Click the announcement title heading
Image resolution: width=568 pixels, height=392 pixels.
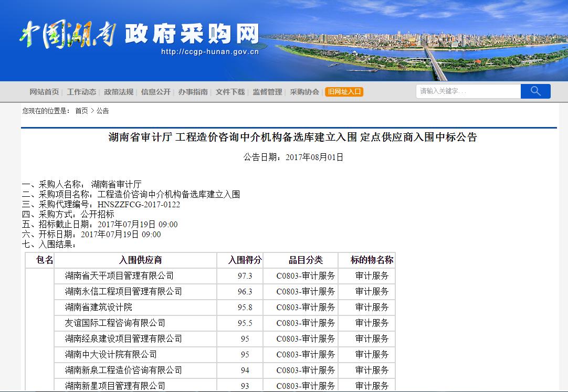pyautogui.click(x=292, y=137)
